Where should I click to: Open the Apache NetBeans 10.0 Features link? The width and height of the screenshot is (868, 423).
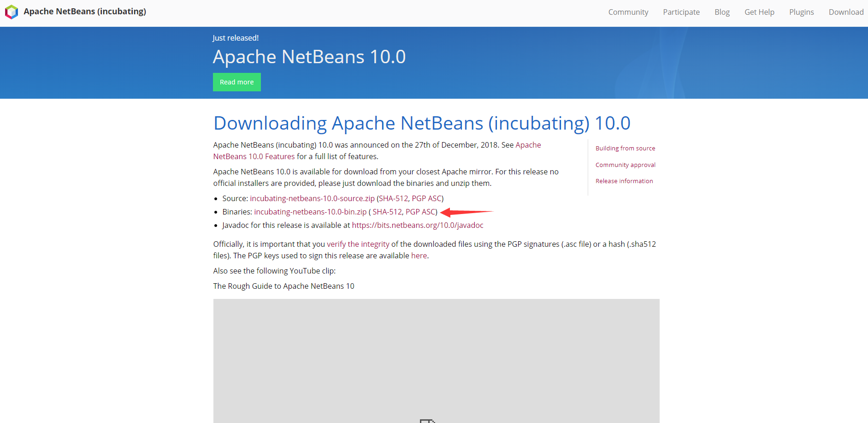[254, 156]
